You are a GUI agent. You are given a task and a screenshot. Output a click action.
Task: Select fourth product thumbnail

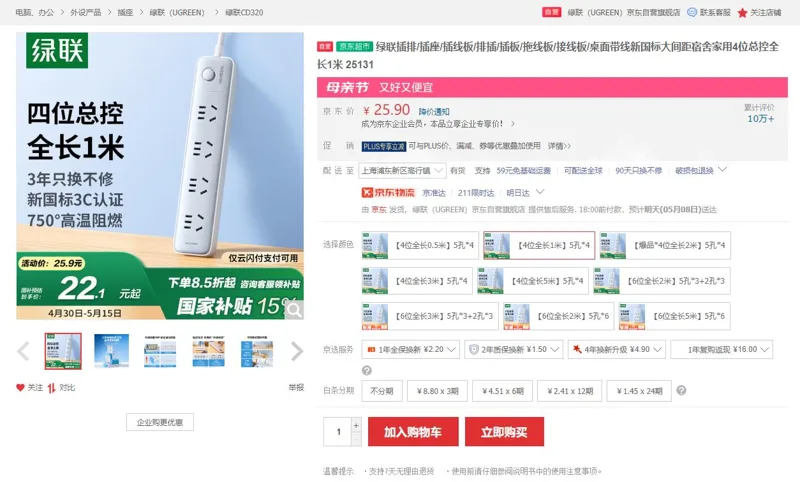(x=208, y=351)
